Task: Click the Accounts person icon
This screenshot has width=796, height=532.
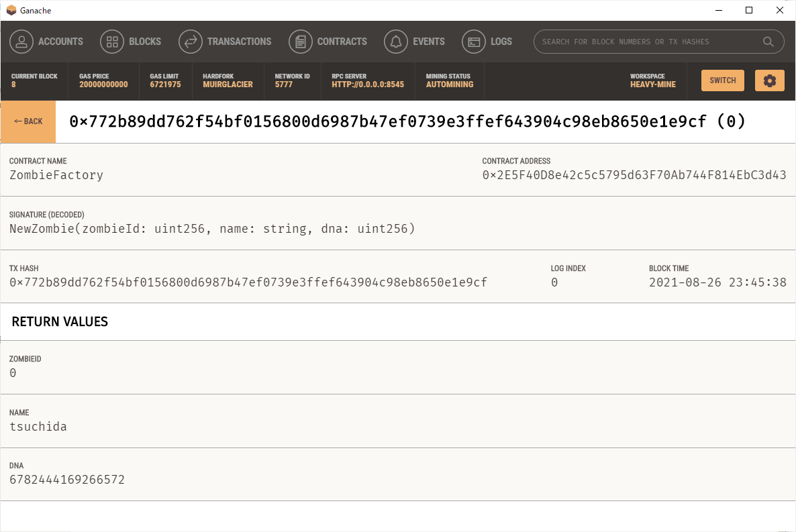Action: (x=21, y=42)
